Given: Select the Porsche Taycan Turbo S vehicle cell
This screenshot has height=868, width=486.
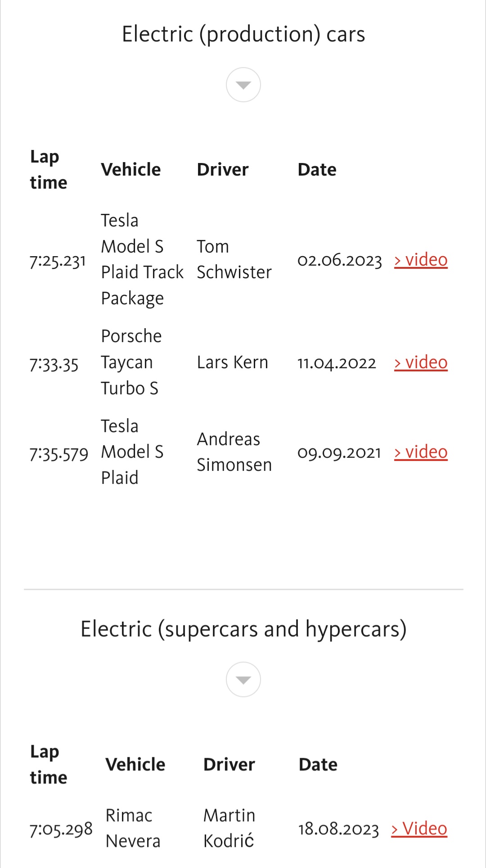Looking at the screenshot, I should click(x=131, y=362).
